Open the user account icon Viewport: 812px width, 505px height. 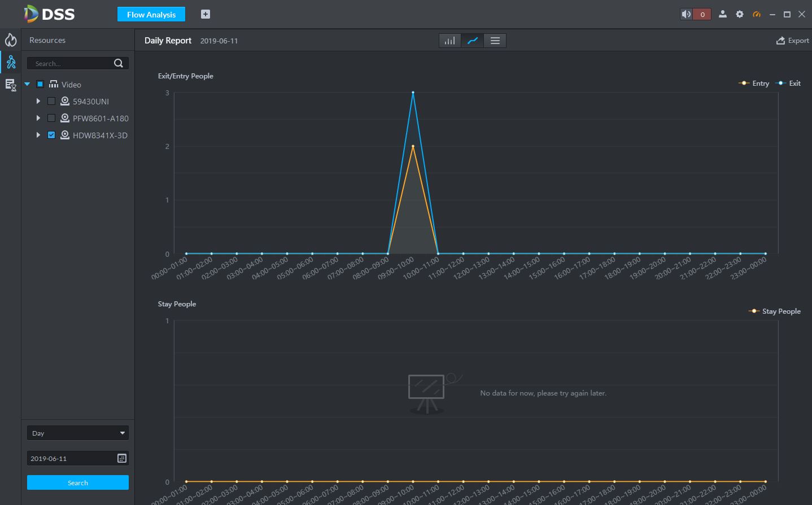pos(722,14)
